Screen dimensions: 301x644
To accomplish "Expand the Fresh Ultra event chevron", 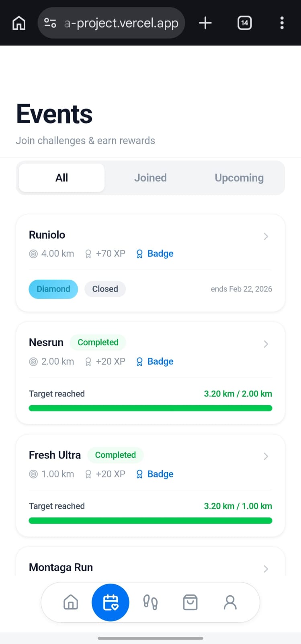I will point(266,456).
